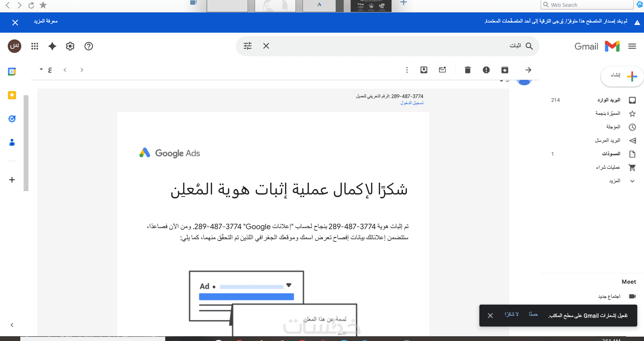Mark the email as unread
Viewport: 644px width, 341px height.
tap(443, 70)
